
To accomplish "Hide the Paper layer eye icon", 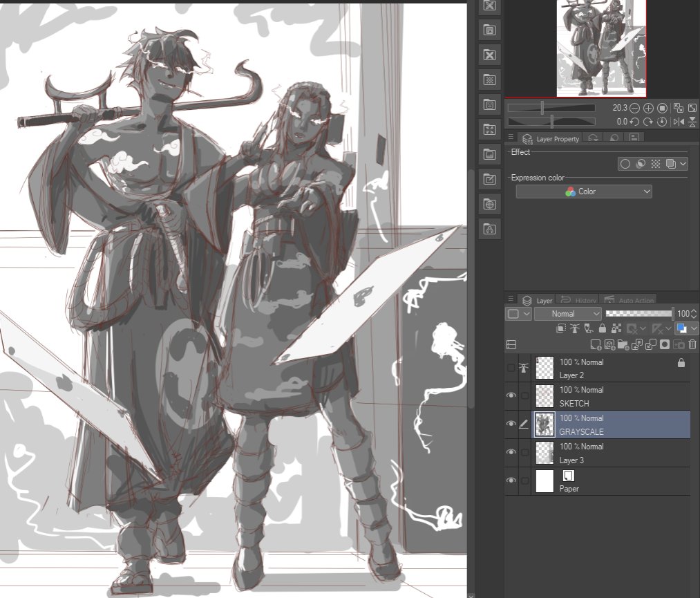I will tap(511, 480).
